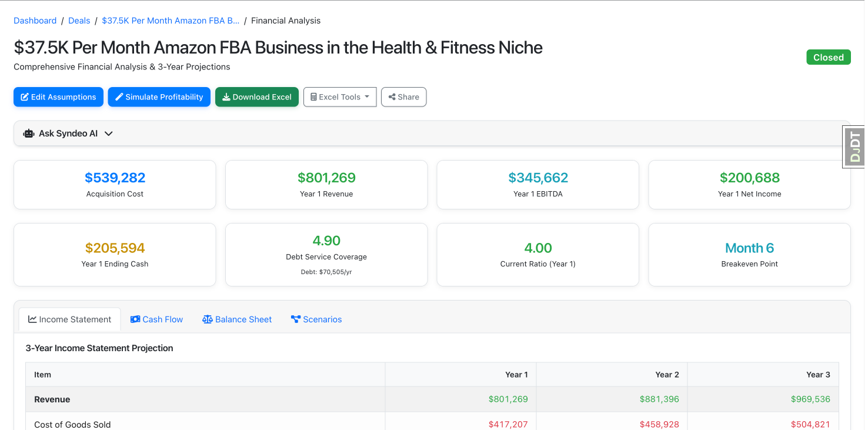Expand the Ask Syndeo AI chevron
Image resolution: width=868 pixels, height=430 pixels.
[108, 134]
